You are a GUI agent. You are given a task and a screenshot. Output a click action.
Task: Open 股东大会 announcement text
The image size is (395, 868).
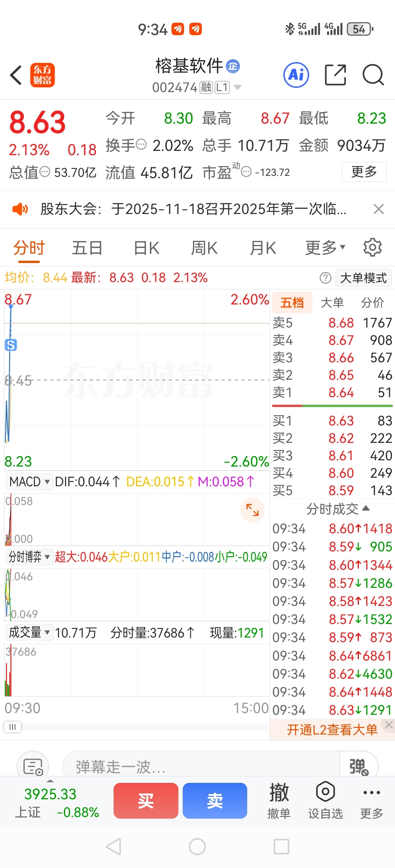click(193, 209)
